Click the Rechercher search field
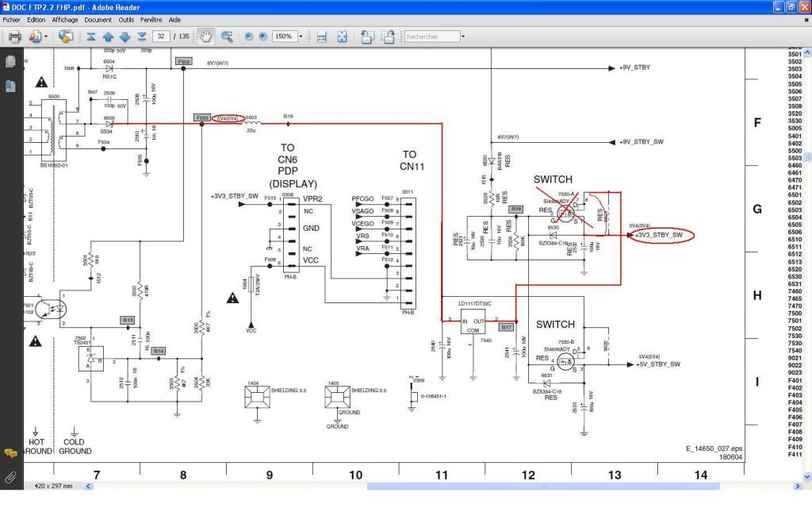Image resolution: width=812 pixels, height=508 pixels. [x=432, y=37]
